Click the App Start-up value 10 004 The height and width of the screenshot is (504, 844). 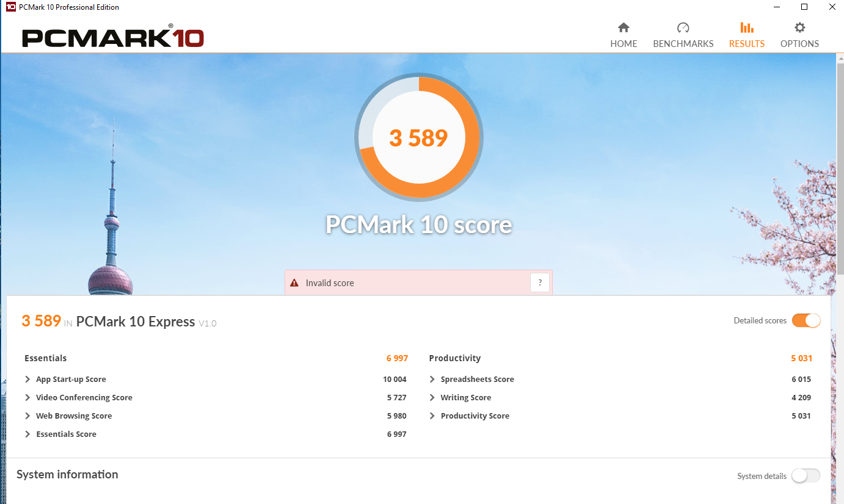tap(395, 379)
